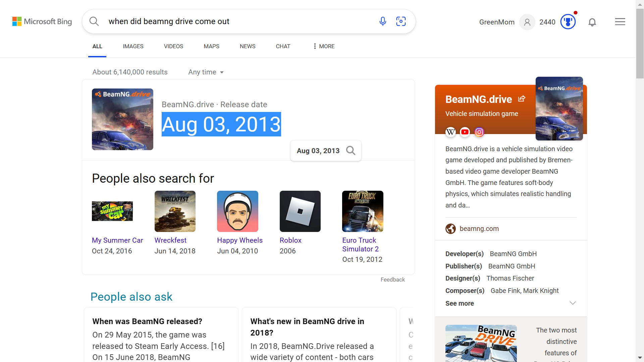Open the BeamNG.drive YouTube icon link
The height and width of the screenshot is (362, 644).
point(465,132)
